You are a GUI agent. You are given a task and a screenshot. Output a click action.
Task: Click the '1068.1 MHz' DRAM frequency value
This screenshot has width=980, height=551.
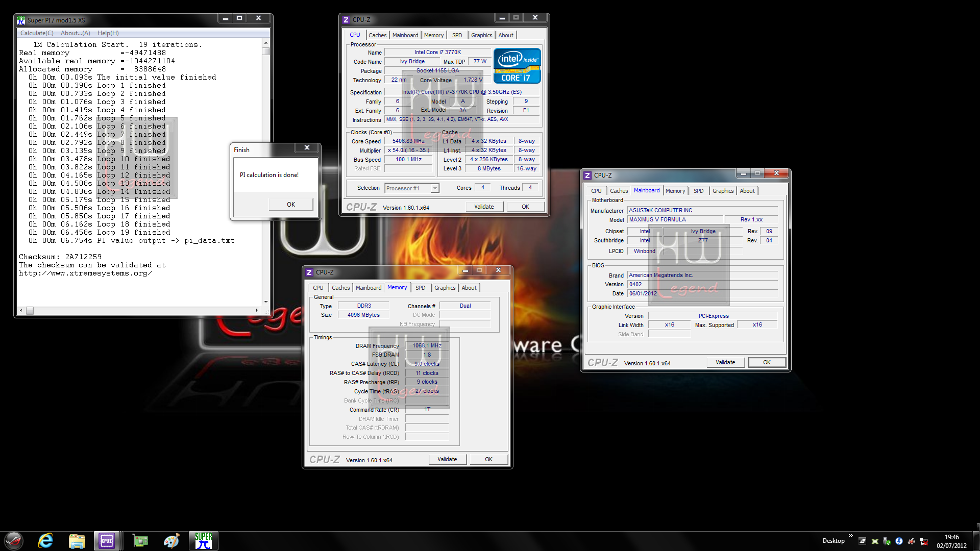click(427, 346)
